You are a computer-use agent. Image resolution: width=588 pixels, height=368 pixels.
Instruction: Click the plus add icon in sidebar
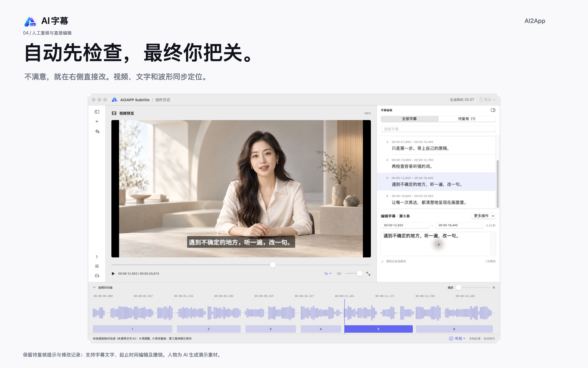click(97, 121)
